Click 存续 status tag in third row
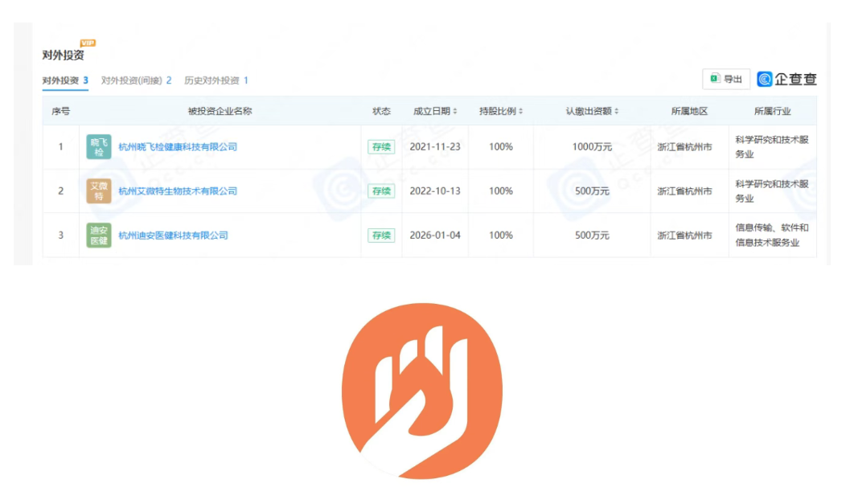This screenshot has height=504, width=854. tap(381, 236)
